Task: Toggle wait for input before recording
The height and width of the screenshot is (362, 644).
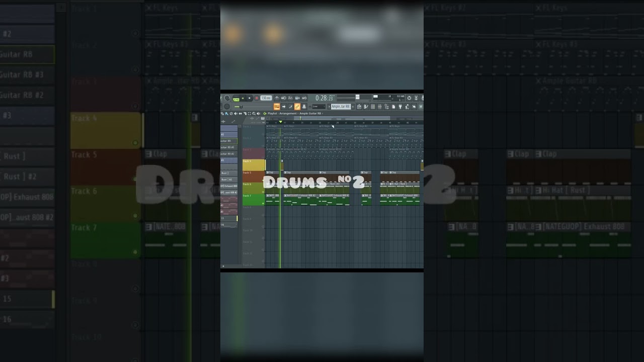Action: 284,98
